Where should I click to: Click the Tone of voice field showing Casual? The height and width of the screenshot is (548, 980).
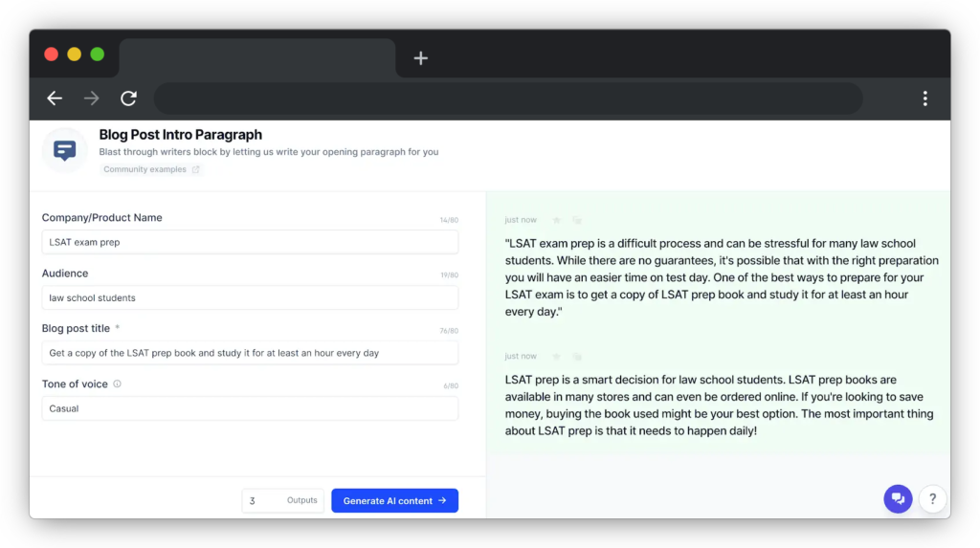(250, 408)
